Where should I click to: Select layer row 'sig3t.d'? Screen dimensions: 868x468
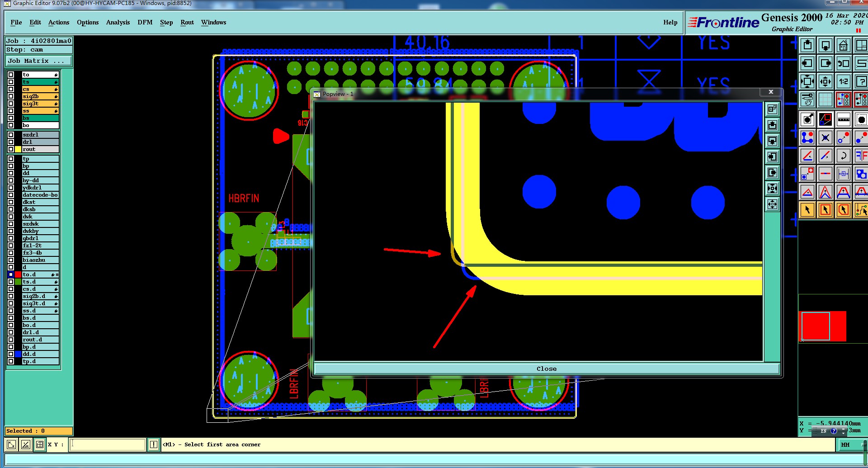(x=40, y=303)
